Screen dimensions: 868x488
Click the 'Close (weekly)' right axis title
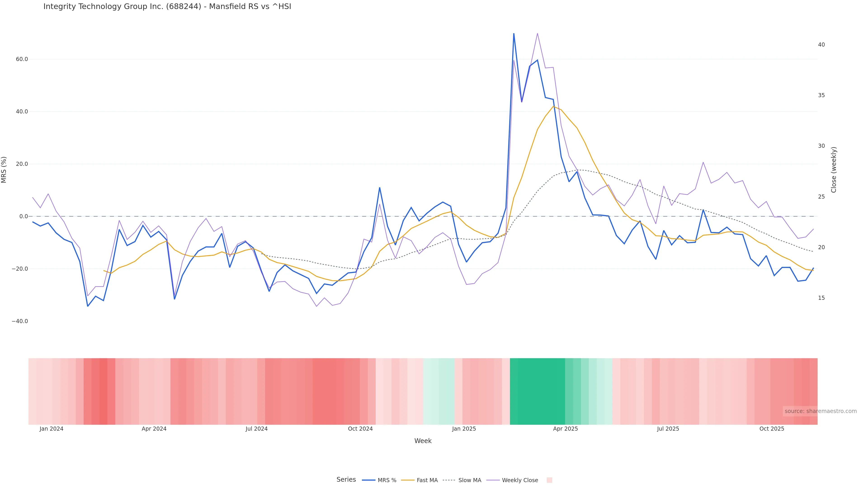tap(834, 170)
